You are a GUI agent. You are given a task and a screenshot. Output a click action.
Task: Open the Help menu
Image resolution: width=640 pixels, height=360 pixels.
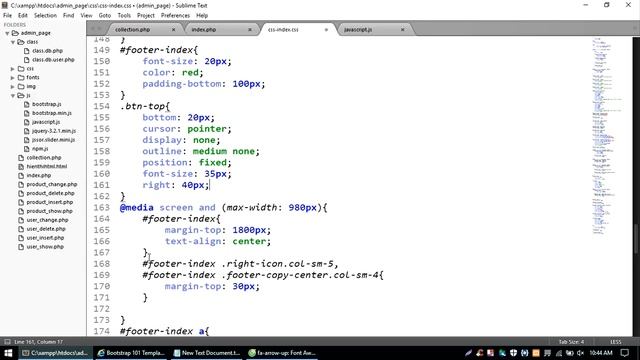[202, 16]
